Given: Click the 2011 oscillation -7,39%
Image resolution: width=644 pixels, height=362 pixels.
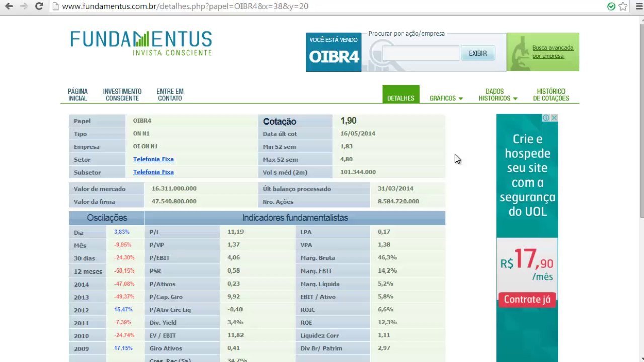Looking at the screenshot, I should pos(122,322).
